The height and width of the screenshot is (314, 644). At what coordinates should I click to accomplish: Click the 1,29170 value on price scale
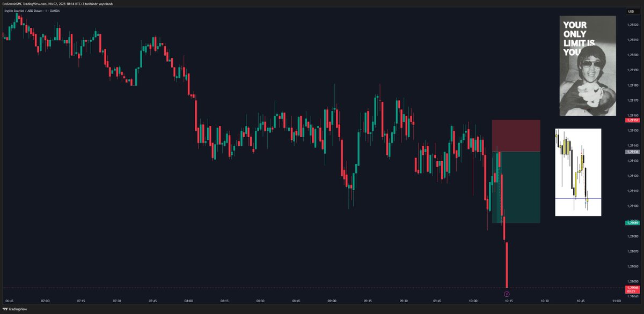point(632,100)
